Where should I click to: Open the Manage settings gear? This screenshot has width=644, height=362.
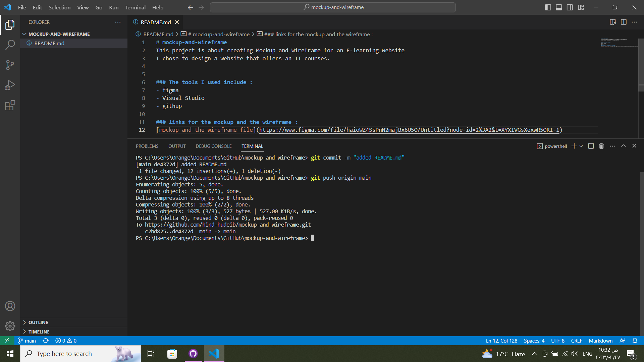click(10, 326)
